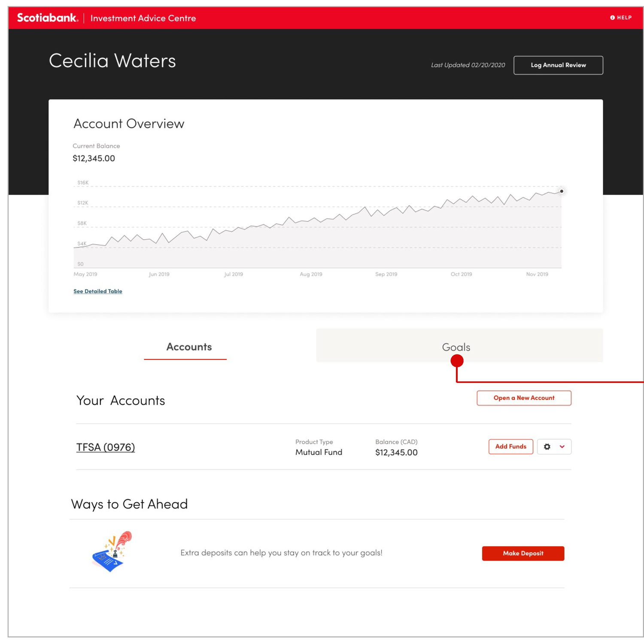Click Log Annual Review button
Image resolution: width=644 pixels, height=644 pixels.
pyautogui.click(x=558, y=65)
